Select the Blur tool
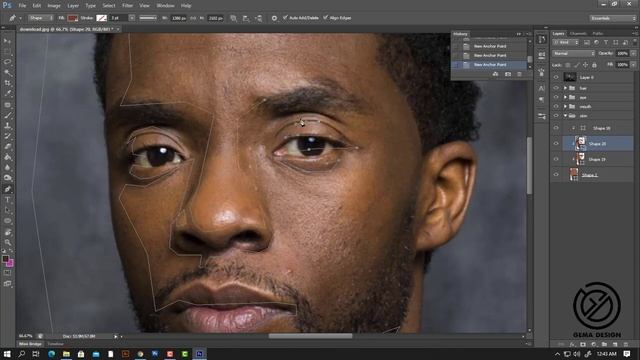This screenshot has height=360, width=640. pos(7,168)
